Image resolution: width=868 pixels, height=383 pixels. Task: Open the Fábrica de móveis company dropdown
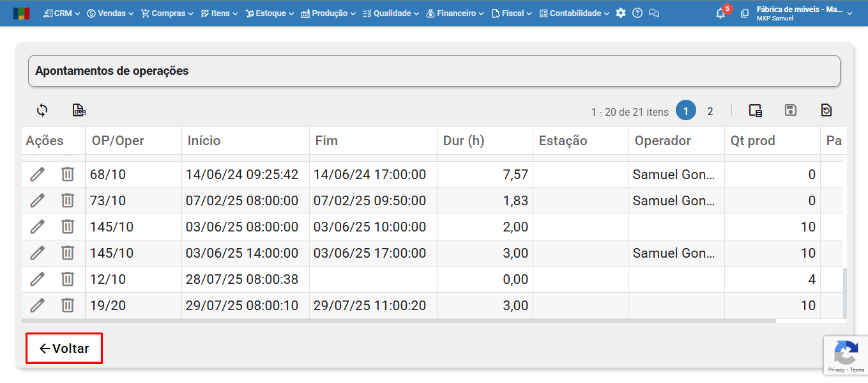(x=803, y=13)
